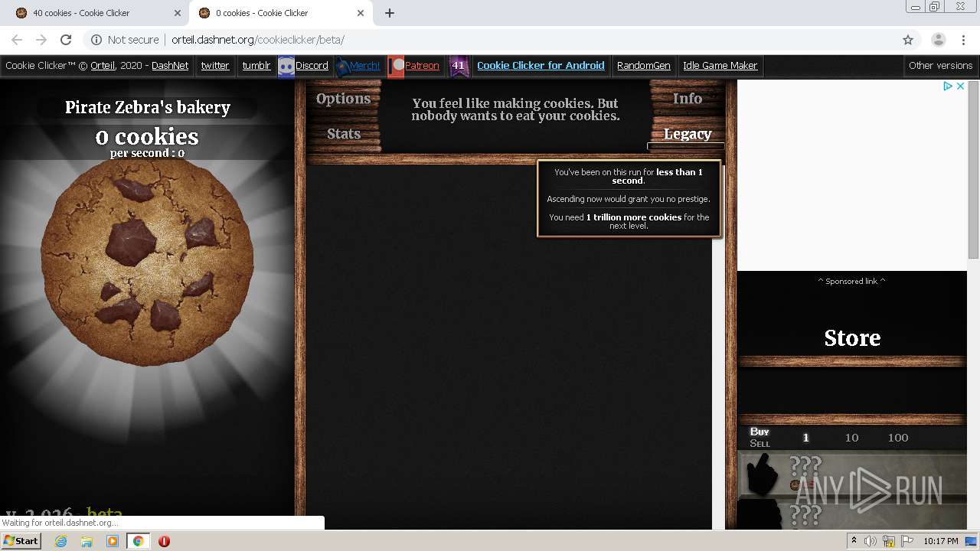Buy the cursor building in the store
Viewport: 980px width, 551px height.
point(852,474)
